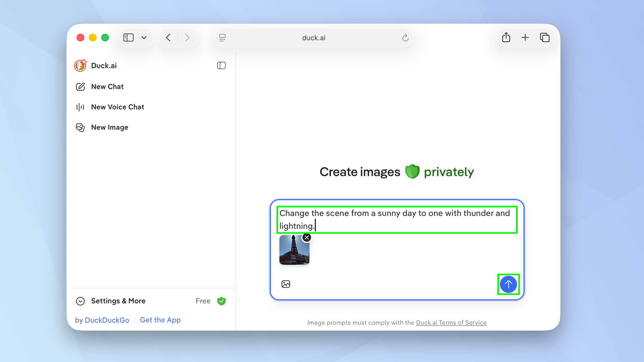This screenshot has height=362, width=644.
Task: Open the Safari Share menu
Action: [506, 37]
